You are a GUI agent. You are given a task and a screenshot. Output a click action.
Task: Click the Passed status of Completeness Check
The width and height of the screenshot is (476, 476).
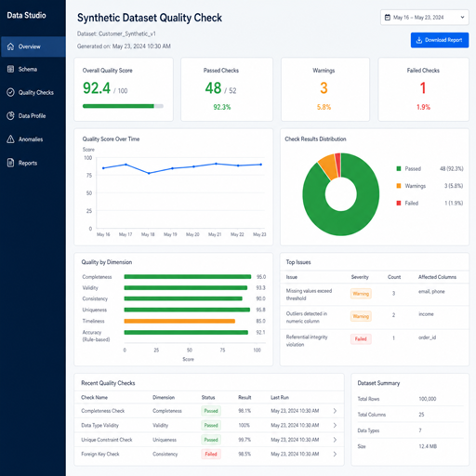pos(211,411)
